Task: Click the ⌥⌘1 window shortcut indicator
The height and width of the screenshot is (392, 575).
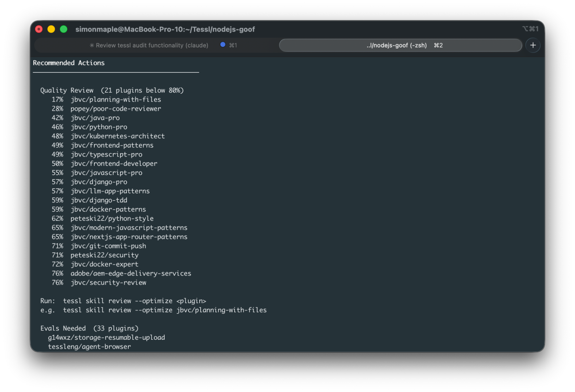Action: coord(530,29)
